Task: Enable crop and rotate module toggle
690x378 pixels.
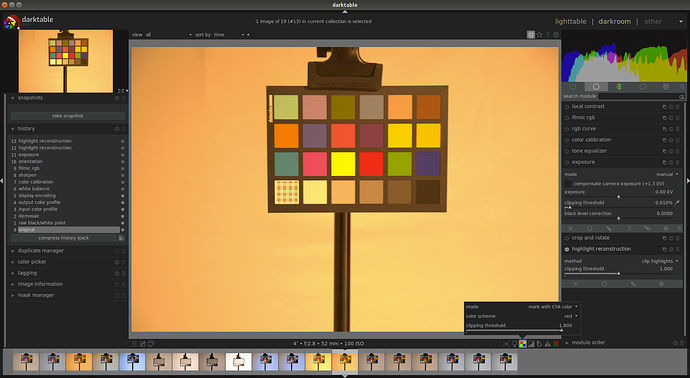Action: point(567,238)
